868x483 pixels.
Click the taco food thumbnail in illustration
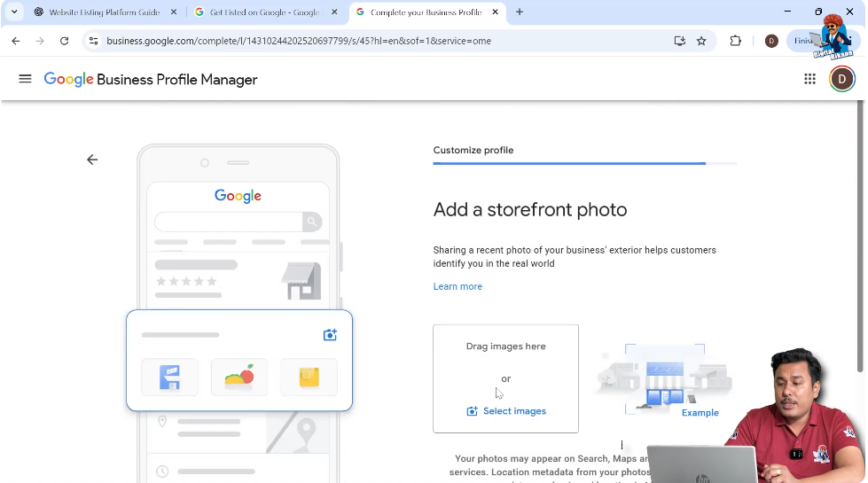(x=239, y=378)
